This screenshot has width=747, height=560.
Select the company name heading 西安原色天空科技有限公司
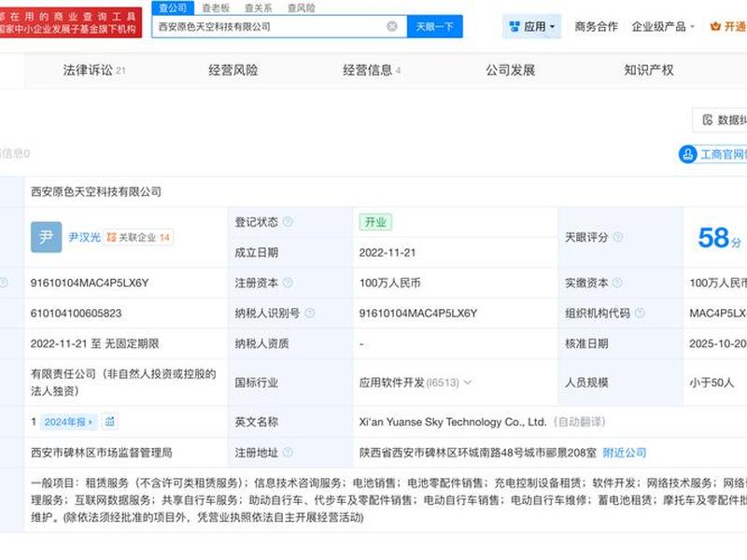(x=96, y=191)
